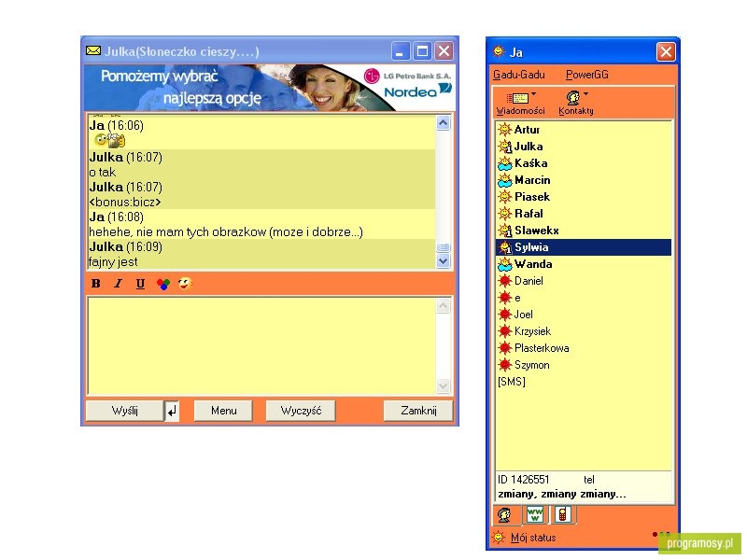
Task: Open the Mój status menu
Action: (533, 538)
